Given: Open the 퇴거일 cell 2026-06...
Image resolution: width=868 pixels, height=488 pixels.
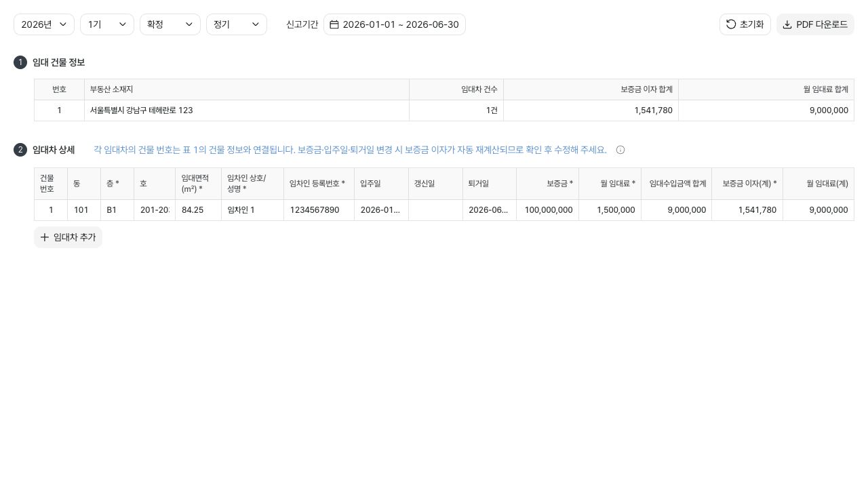Looking at the screenshot, I should (x=490, y=210).
